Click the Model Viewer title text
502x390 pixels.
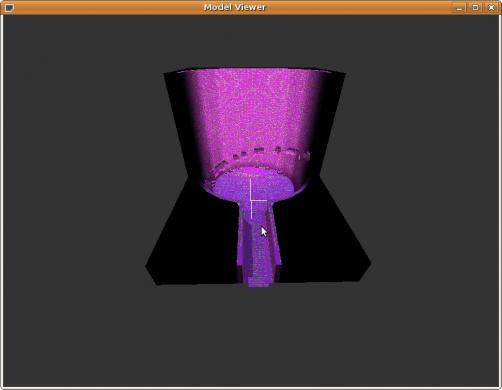tap(235, 7)
